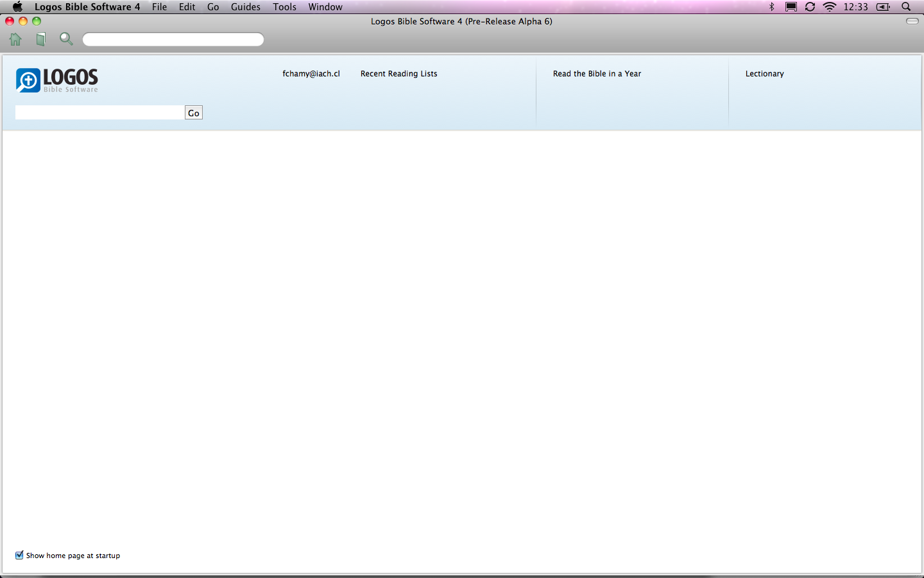The height and width of the screenshot is (578, 924).
Task: Open the fchamy@iach.cl account link
Action: tap(311, 74)
